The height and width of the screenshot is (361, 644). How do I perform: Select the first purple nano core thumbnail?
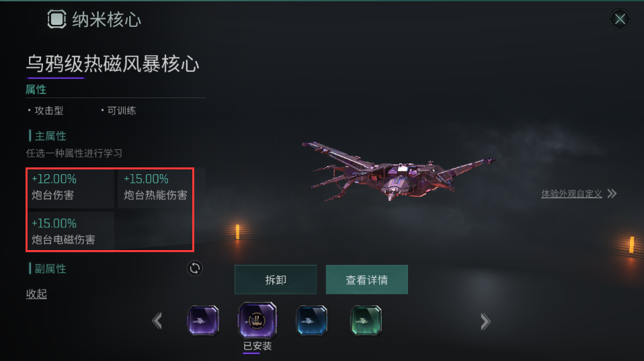[x=203, y=321]
